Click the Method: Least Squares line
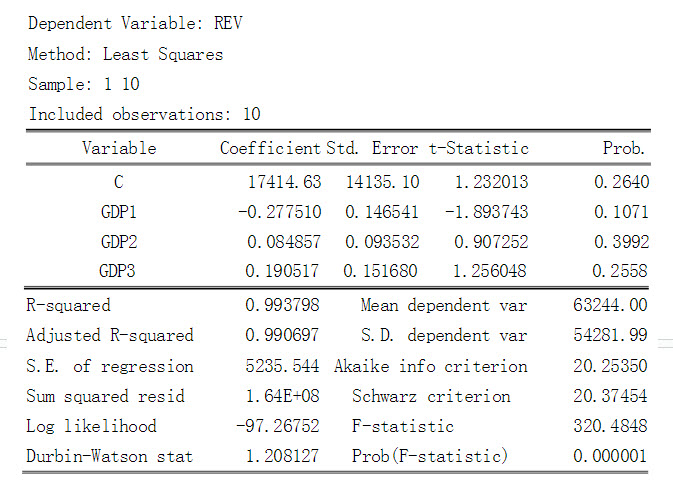This screenshot has height=483, width=673. pyautogui.click(x=126, y=54)
